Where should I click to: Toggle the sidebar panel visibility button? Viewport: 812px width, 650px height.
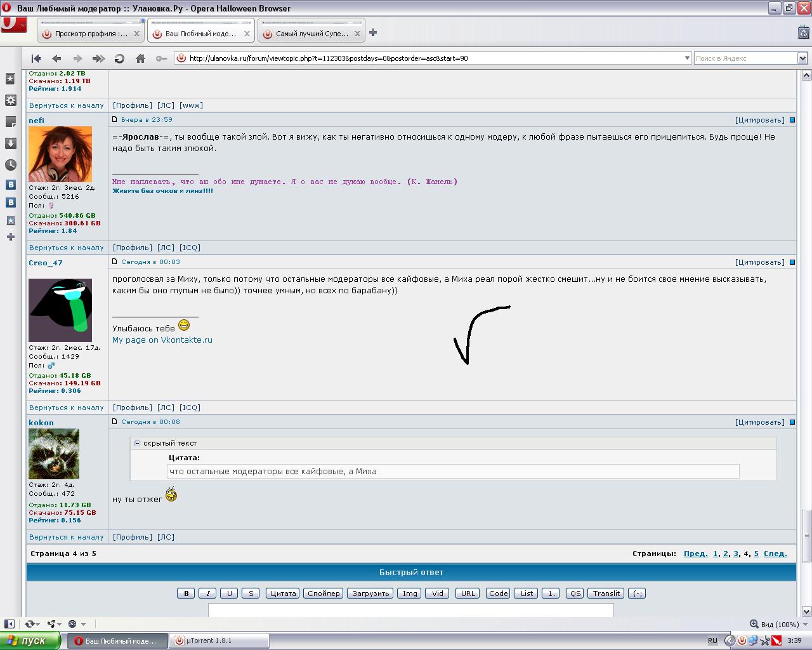coord(10,624)
